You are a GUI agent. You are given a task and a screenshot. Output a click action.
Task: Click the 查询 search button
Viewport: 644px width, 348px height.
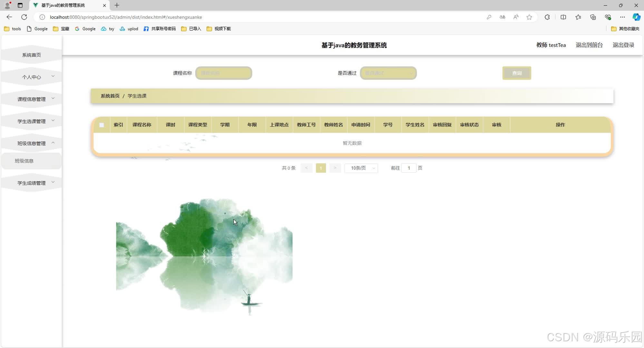[516, 73]
